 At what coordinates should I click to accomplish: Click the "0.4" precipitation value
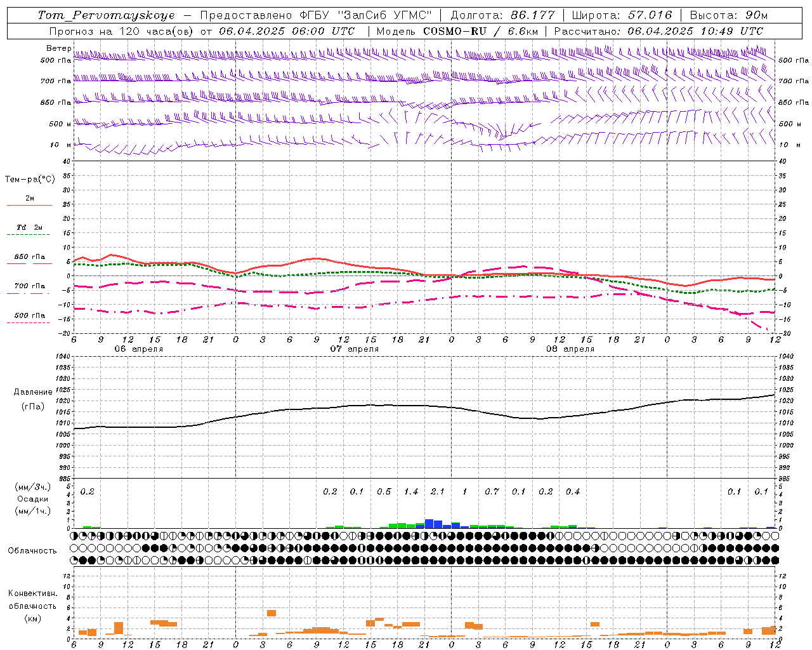point(573,492)
